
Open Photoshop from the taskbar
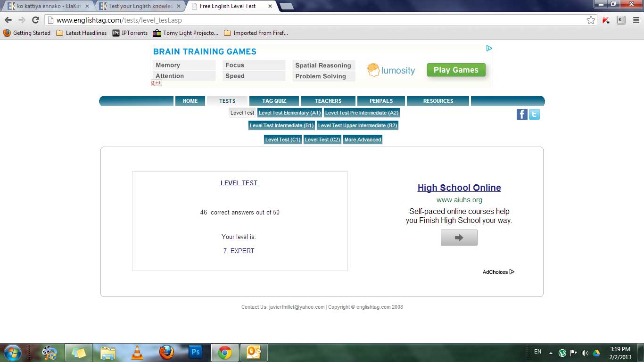click(x=196, y=352)
